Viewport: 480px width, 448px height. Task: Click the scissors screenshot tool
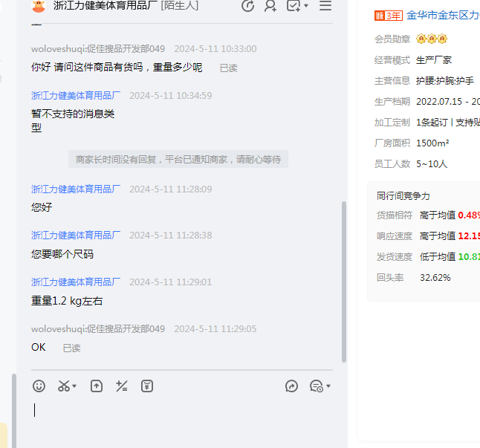(64, 386)
